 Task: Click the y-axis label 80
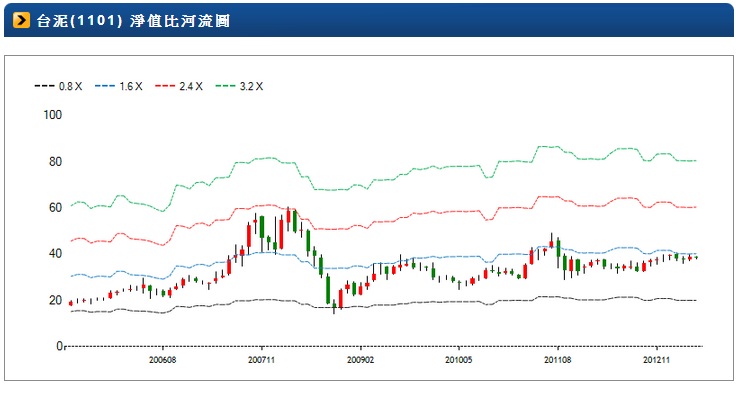(x=55, y=162)
